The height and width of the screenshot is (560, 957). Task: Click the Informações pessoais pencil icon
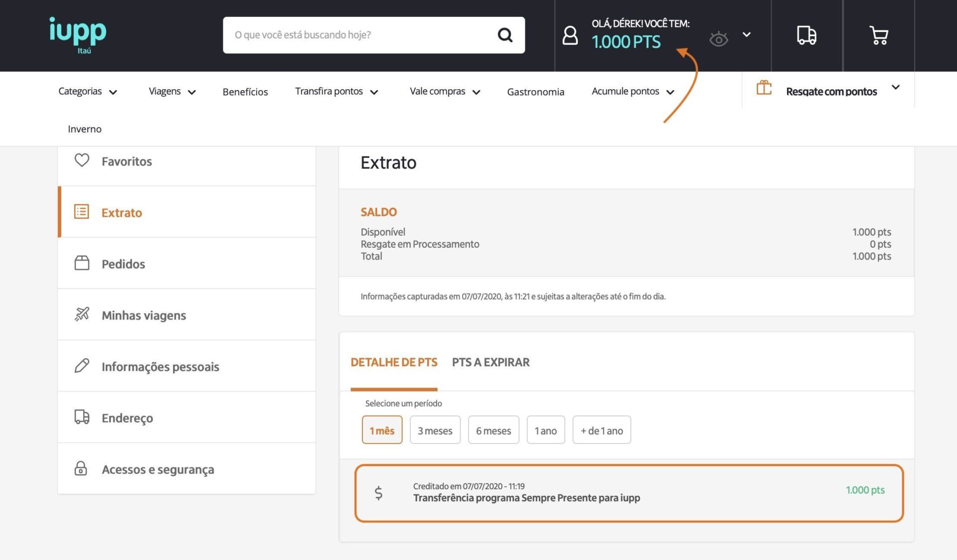[x=82, y=365]
